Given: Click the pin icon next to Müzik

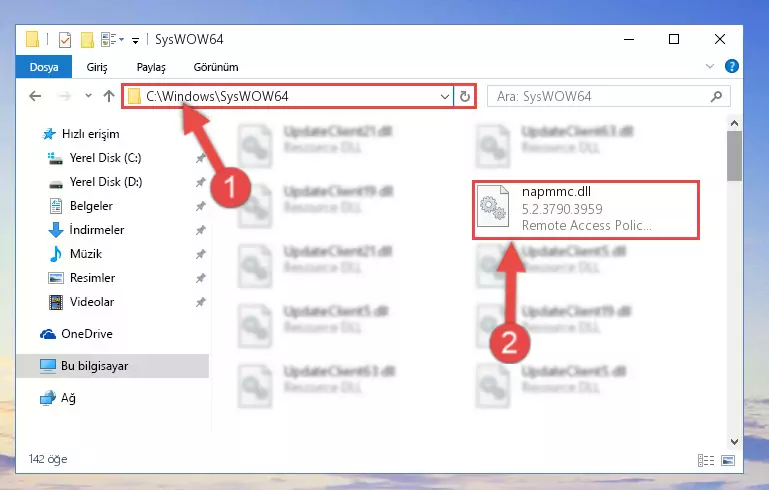Looking at the screenshot, I should click(x=200, y=254).
